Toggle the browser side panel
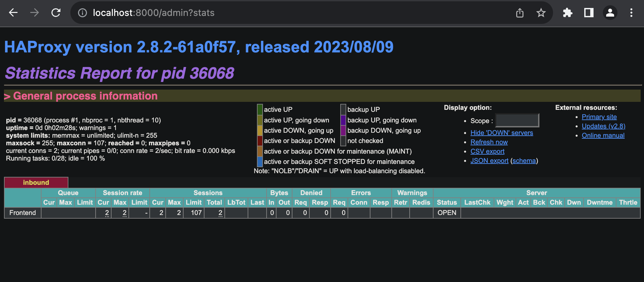This screenshot has width=644, height=282. [x=589, y=13]
